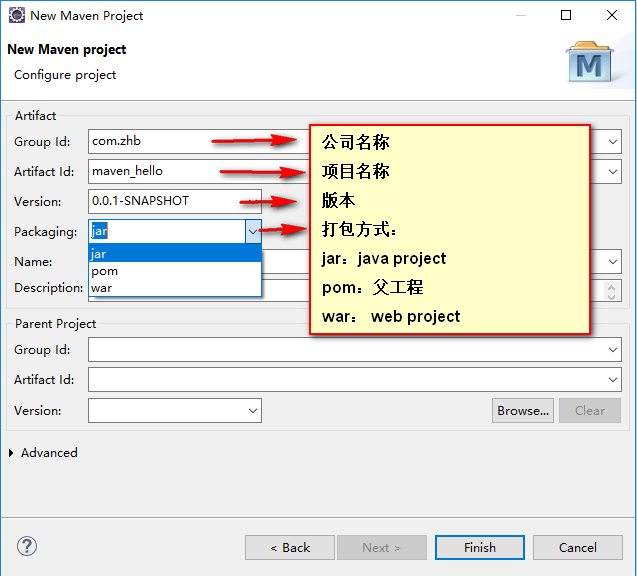Click the Description scroll stepper
The height and width of the screenshot is (576, 637).
[x=611, y=291]
